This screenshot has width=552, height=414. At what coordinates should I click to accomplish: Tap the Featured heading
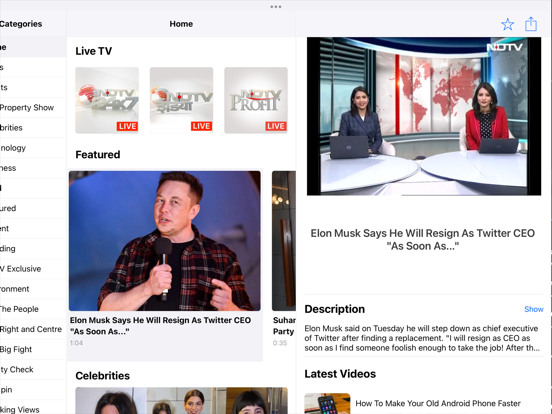[98, 155]
